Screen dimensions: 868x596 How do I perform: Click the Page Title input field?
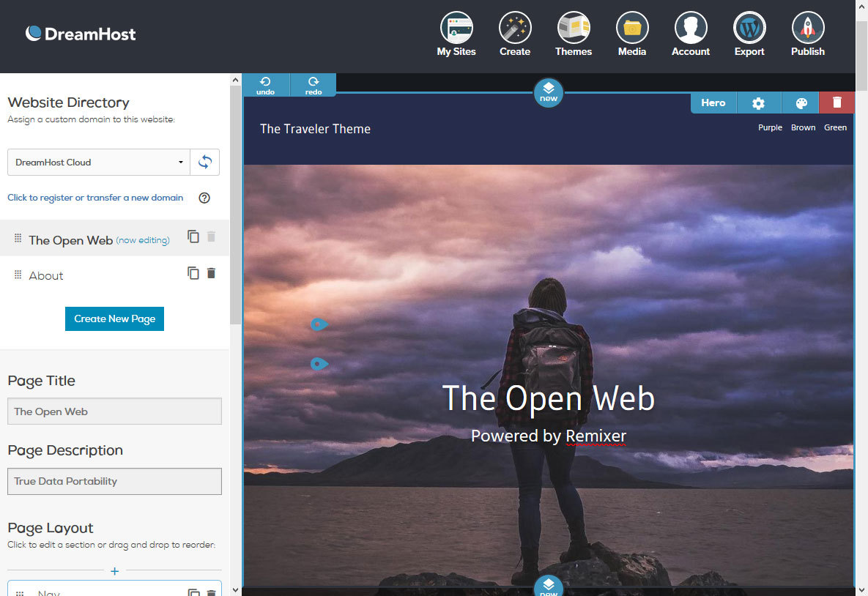pos(114,411)
